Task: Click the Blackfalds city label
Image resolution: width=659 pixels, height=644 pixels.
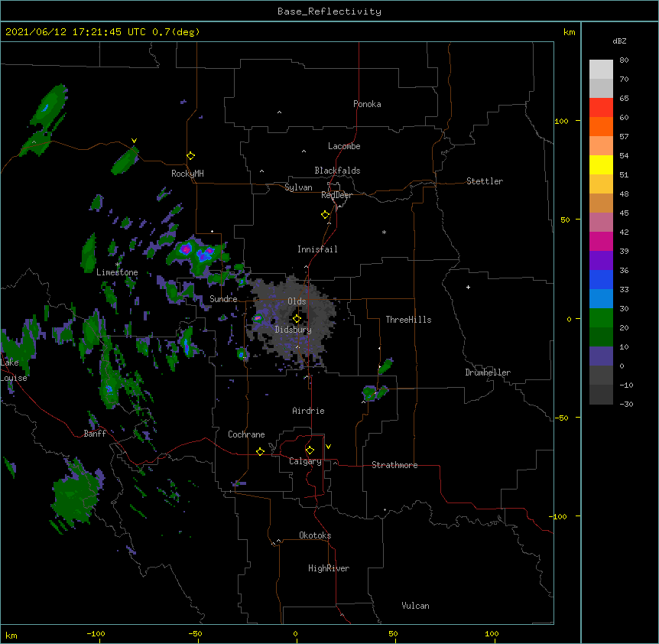Action: 337,171
